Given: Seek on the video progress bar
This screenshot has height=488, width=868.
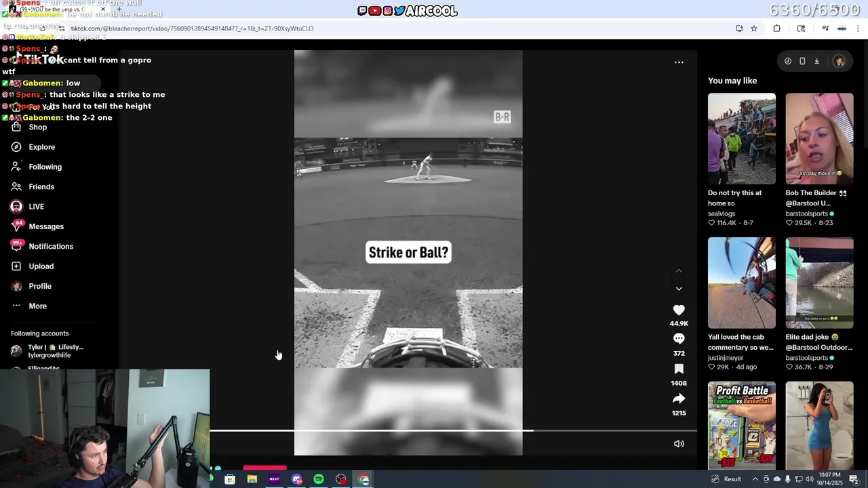Looking at the screenshot, I should point(453,430).
